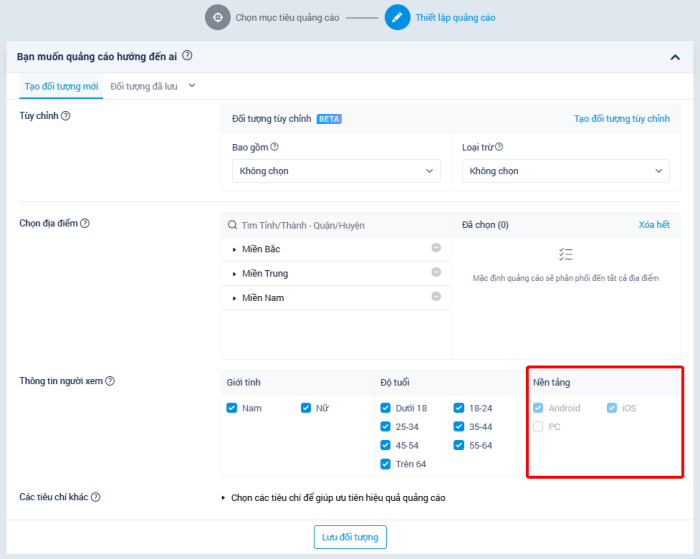Image resolution: width=700 pixels, height=559 pixels.
Task: Switch to Tạo đối tượng mới tab
Action: click(x=61, y=87)
